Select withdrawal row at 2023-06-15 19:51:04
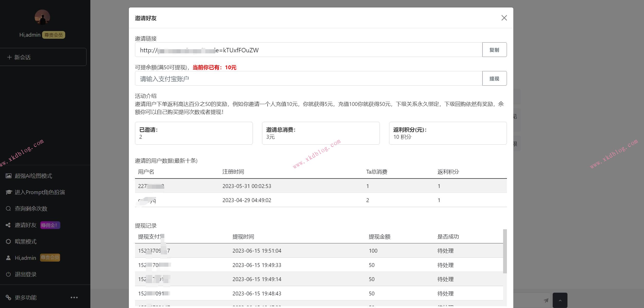Viewport: 644px width, 308px height. (x=319, y=251)
